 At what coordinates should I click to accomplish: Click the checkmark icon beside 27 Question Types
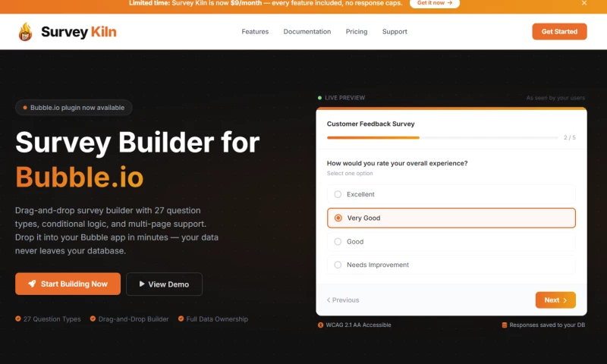pyautogui.click(x=17, y=318)
